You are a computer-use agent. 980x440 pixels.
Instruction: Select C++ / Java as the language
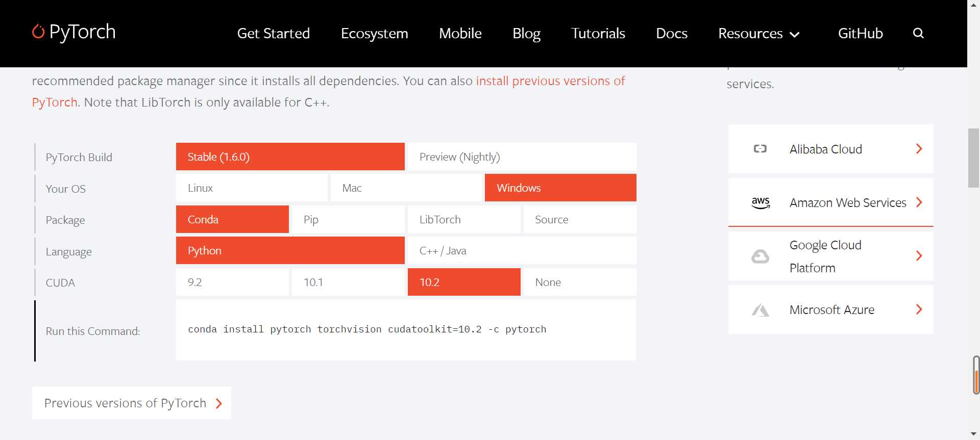coord(522,250)
